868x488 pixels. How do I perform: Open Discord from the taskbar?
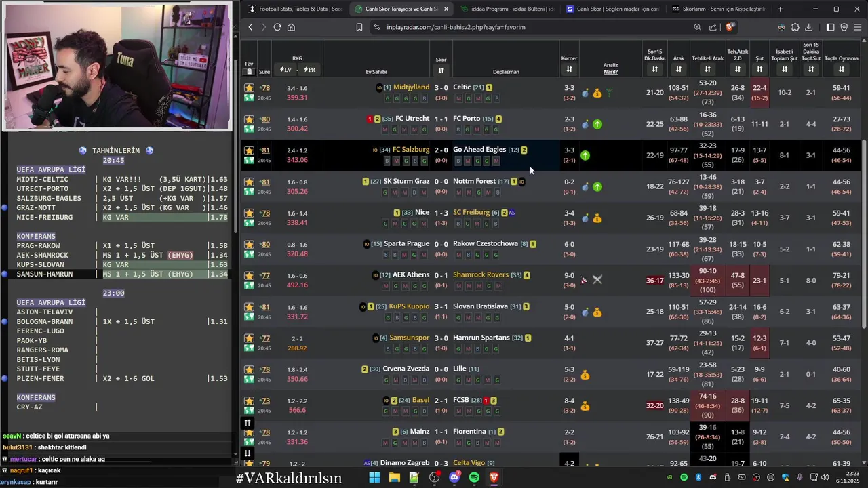click(x=454, y=478)
